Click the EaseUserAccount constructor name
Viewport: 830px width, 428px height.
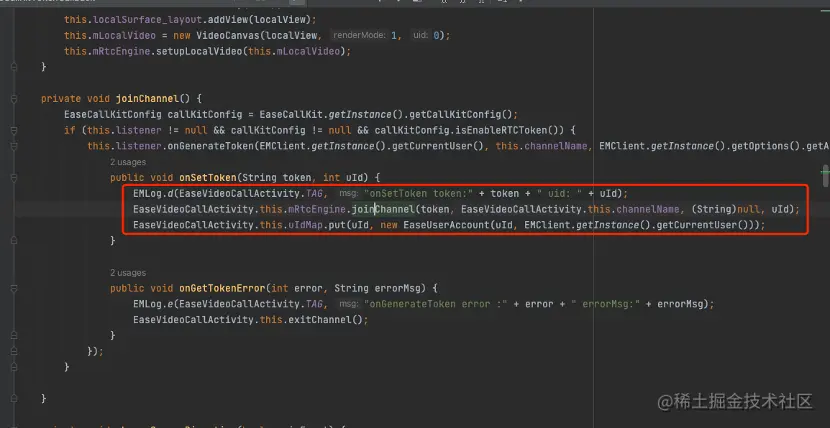pos(446,225)
